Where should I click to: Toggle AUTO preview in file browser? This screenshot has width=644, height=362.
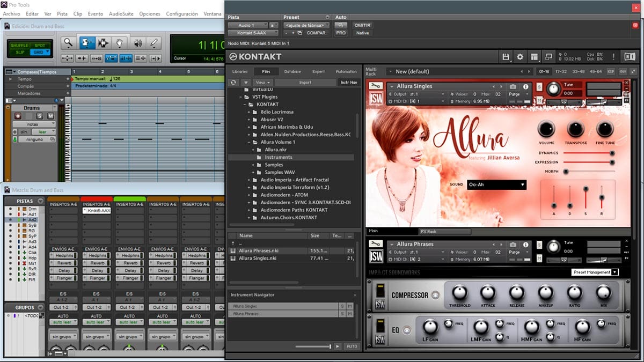click(x=351, y=346)
